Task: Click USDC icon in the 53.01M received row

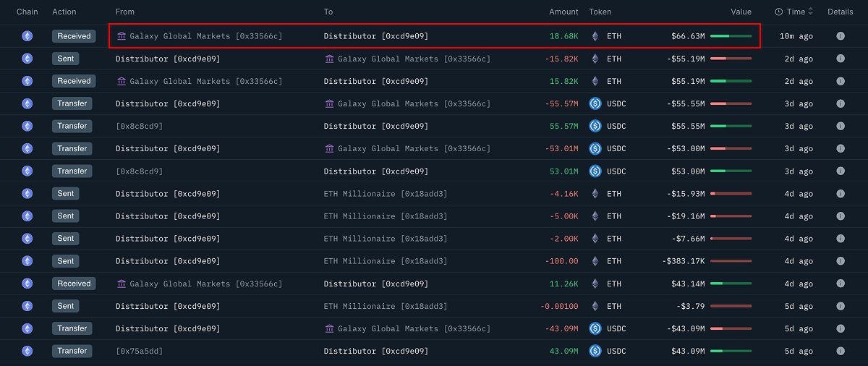Action: pos(595,171)
